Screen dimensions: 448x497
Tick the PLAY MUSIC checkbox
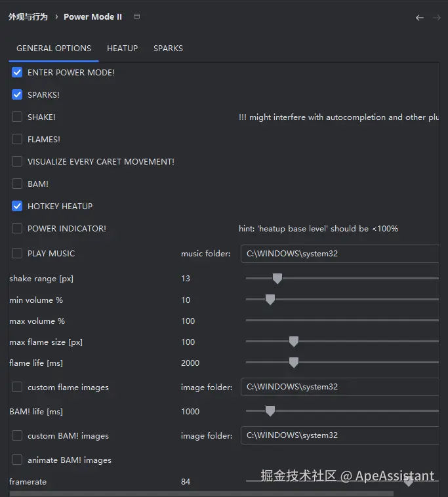coord(17,253)
